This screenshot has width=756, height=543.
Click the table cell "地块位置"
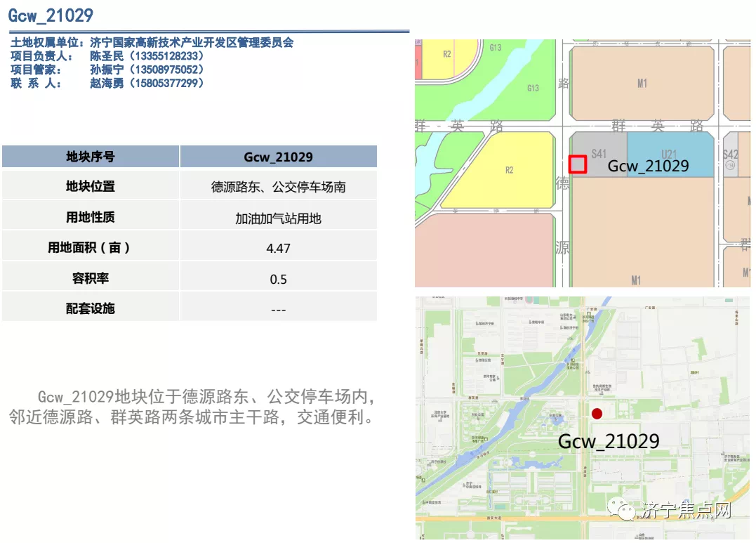[x=91, y=186]
